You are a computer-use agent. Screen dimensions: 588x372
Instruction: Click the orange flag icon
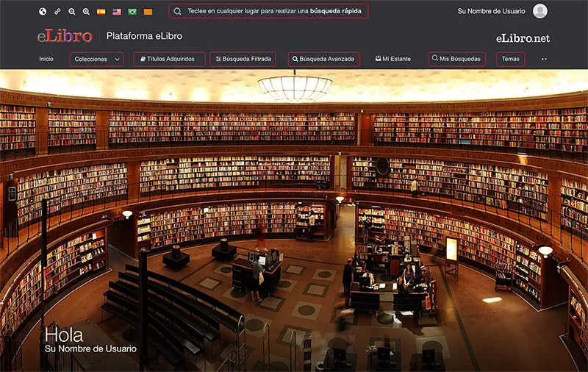[x=148, y=12]
